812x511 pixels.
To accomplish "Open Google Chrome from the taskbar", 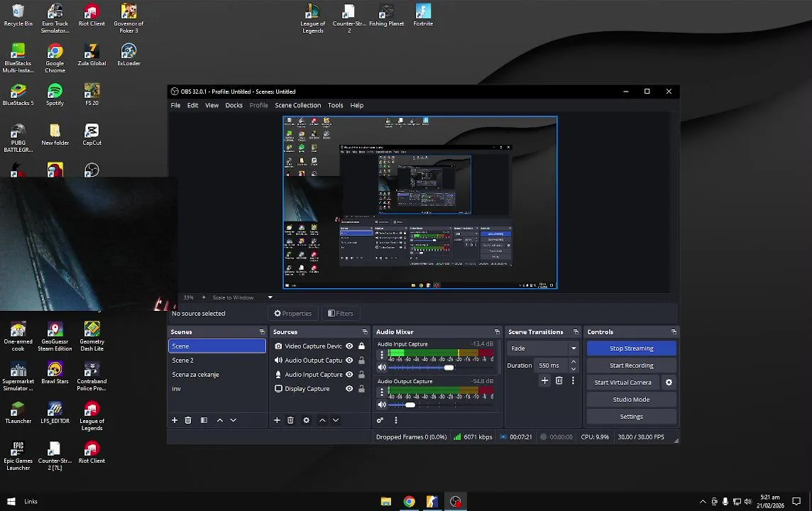I will pos(409,501).
